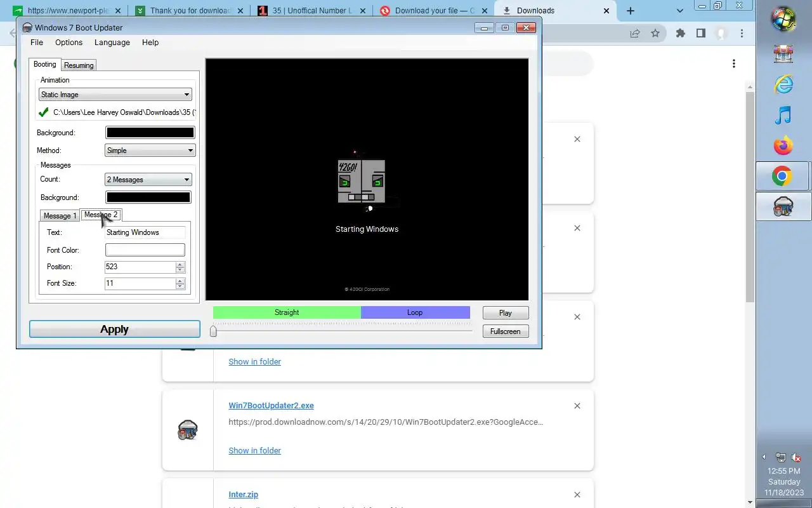Open the File menu

37,43
